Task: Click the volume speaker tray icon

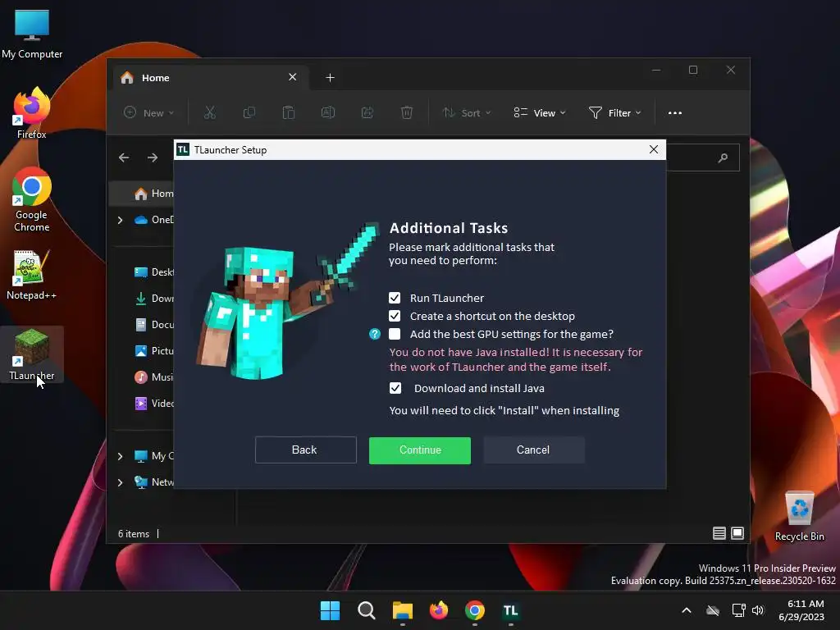Action: [x=757, y=610]
